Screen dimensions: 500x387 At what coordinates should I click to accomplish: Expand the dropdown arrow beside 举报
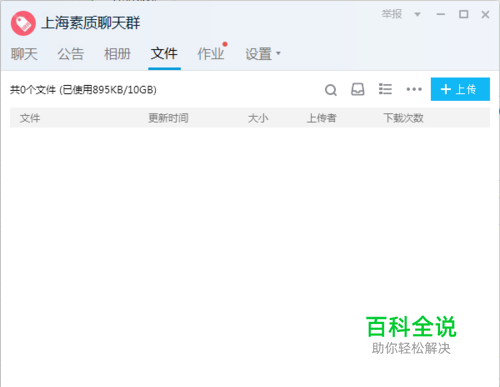(x=417, y=14)
